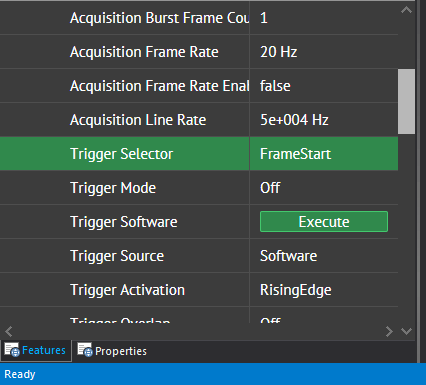This screenshot has height=385, width=426.
Task: Open the Features tab
Action: click(x=36, y=350)
